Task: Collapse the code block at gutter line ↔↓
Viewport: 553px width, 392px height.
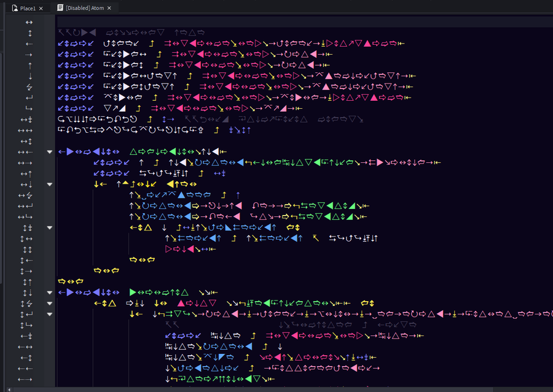Action: click(50, 184)
